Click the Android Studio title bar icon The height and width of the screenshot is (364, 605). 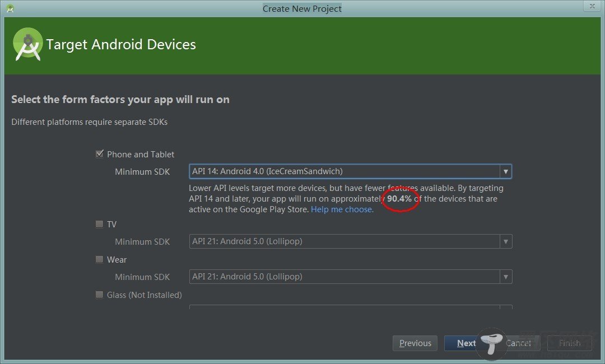[x=10, y=8]
